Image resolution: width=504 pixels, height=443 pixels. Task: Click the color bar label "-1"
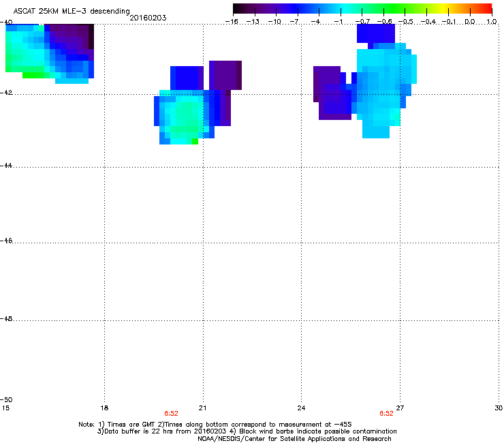(x=339, y=22)
